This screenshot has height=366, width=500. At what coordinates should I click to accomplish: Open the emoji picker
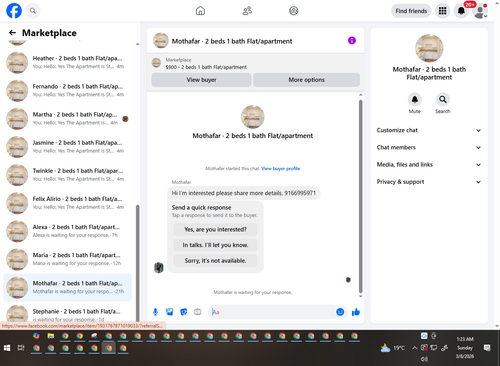(340, 312)
